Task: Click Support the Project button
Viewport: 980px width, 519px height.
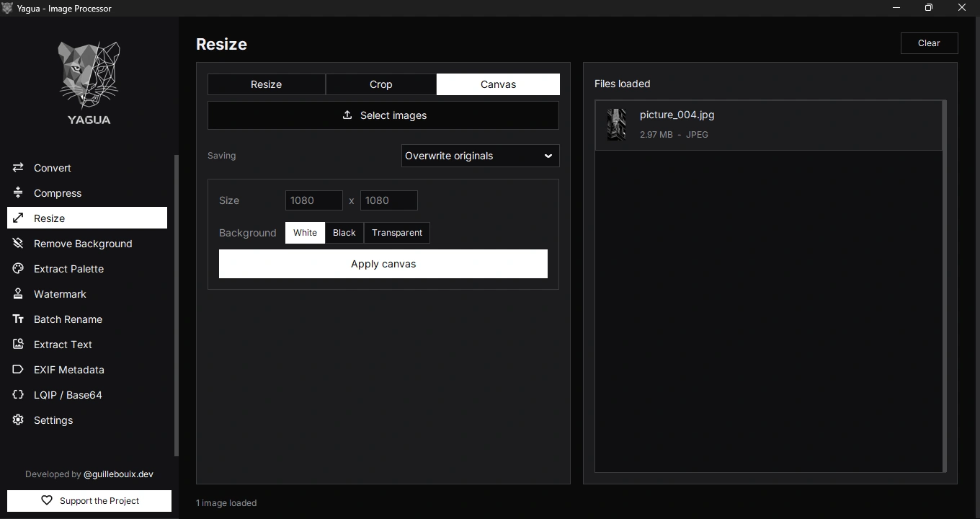Action: click(89, 500)
